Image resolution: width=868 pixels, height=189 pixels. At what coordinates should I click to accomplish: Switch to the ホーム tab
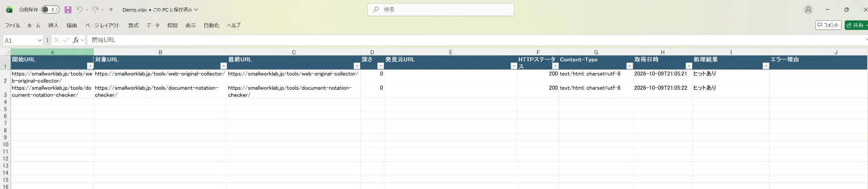pos(33,25)
